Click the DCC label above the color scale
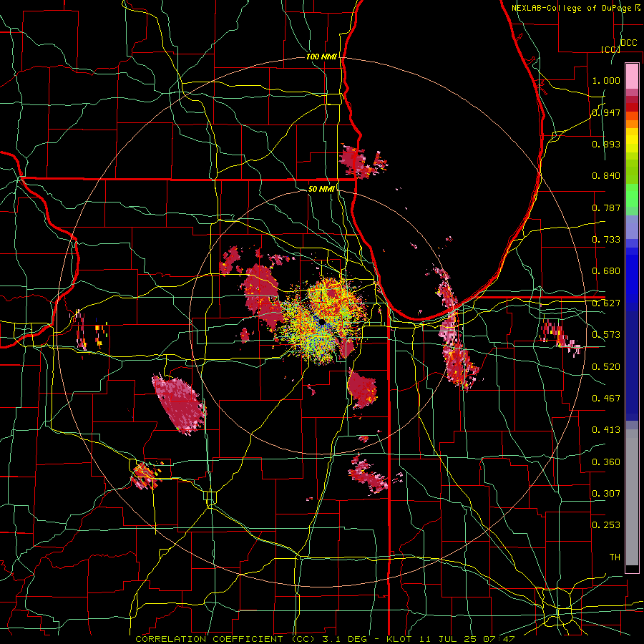 coord(628,43)
